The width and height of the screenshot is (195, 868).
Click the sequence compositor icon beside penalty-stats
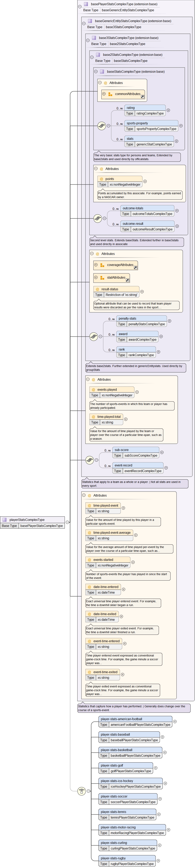pos(94,336)
